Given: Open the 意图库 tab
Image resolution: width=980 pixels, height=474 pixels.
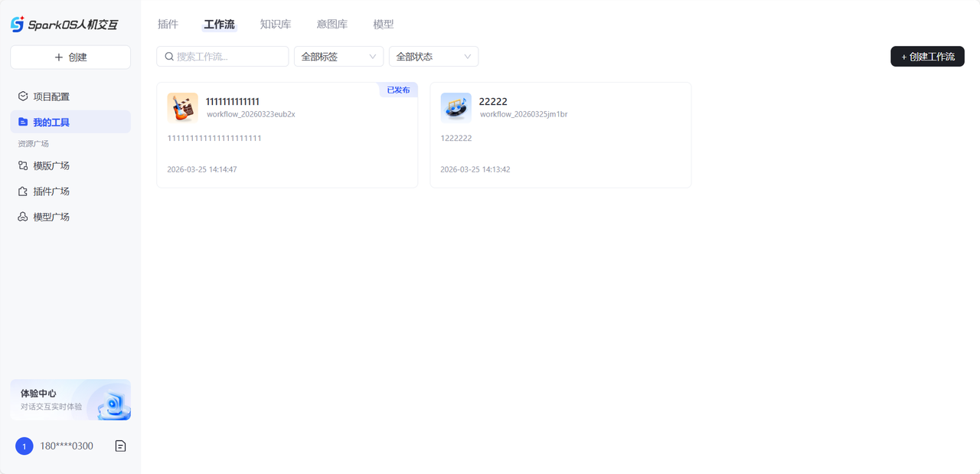Looking at the screenshot, I should (332, 25).
